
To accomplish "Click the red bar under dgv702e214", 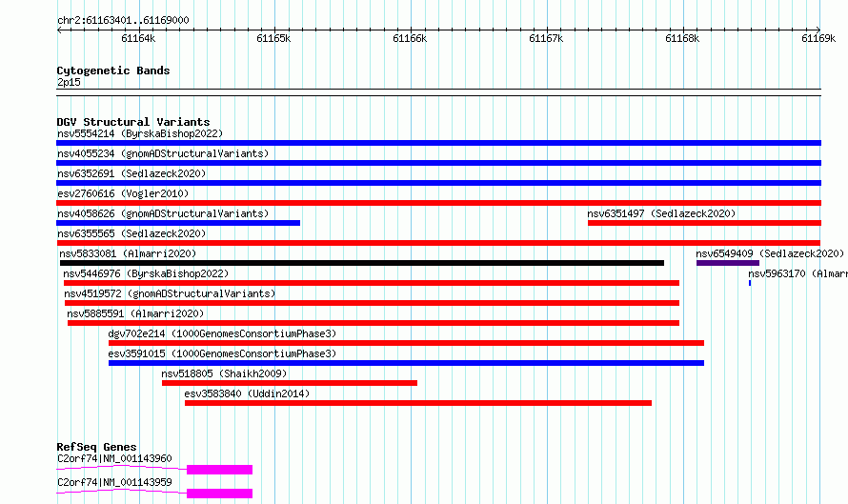I will pyautogui.click(x=406, y=343).
